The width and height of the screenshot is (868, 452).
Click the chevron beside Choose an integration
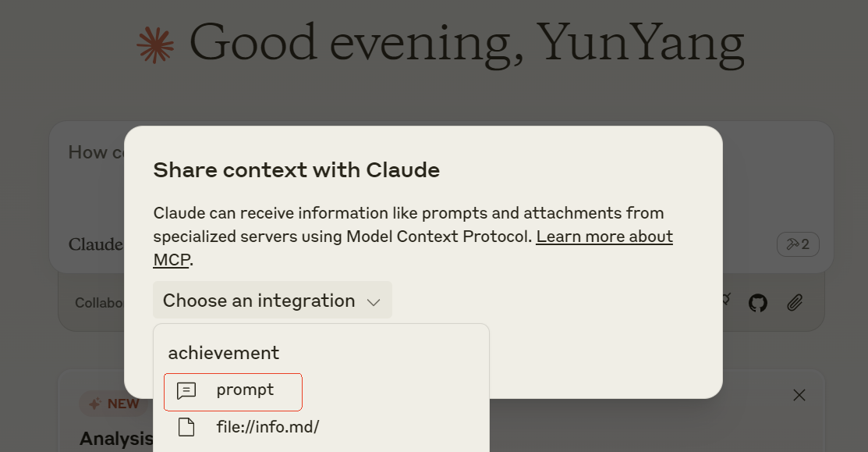(x=374, y=302)
